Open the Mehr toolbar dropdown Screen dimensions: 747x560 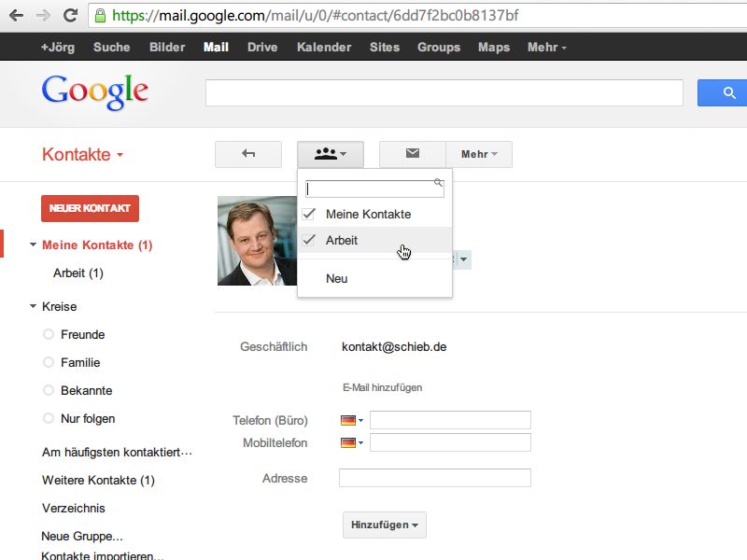click(x=479, y=154)
